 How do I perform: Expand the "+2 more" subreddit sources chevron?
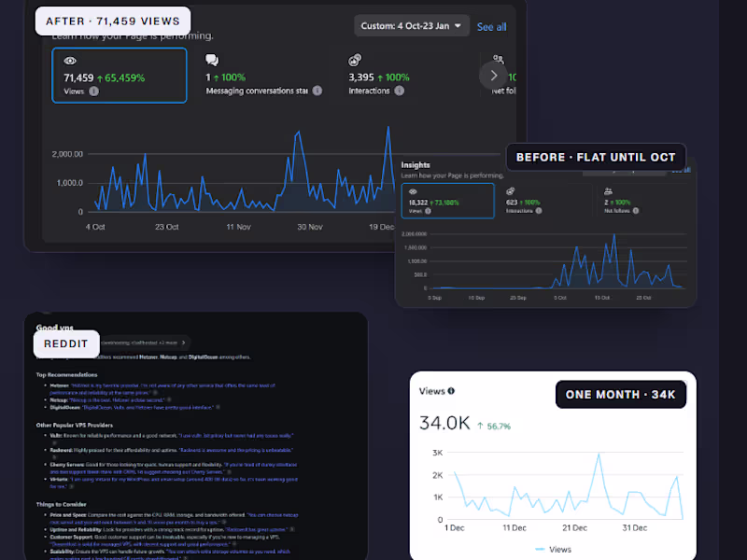(x=183, y=343)
